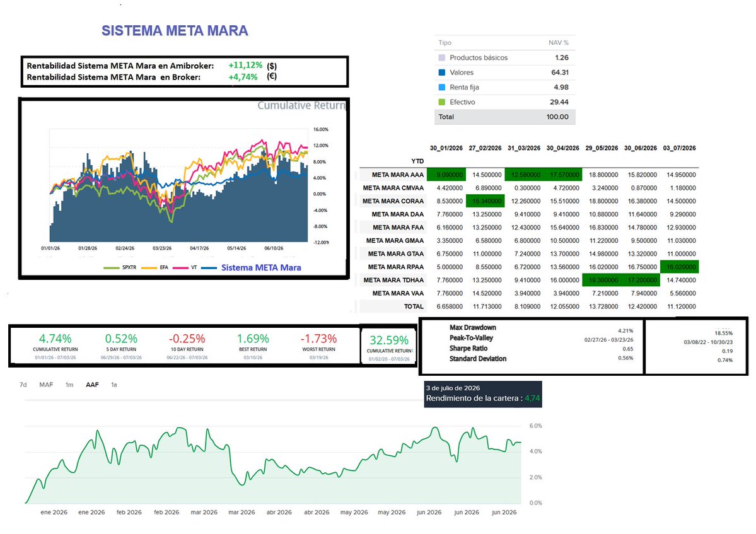
Task: Click the Standard Deviation label
Action: pos(478,359)
